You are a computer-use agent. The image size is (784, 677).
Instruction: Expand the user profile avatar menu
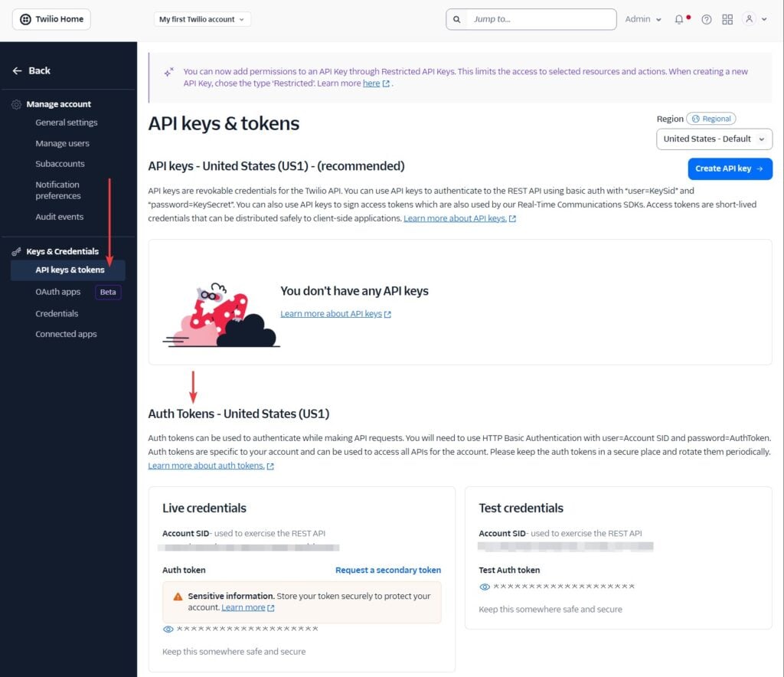pos(754,19)
